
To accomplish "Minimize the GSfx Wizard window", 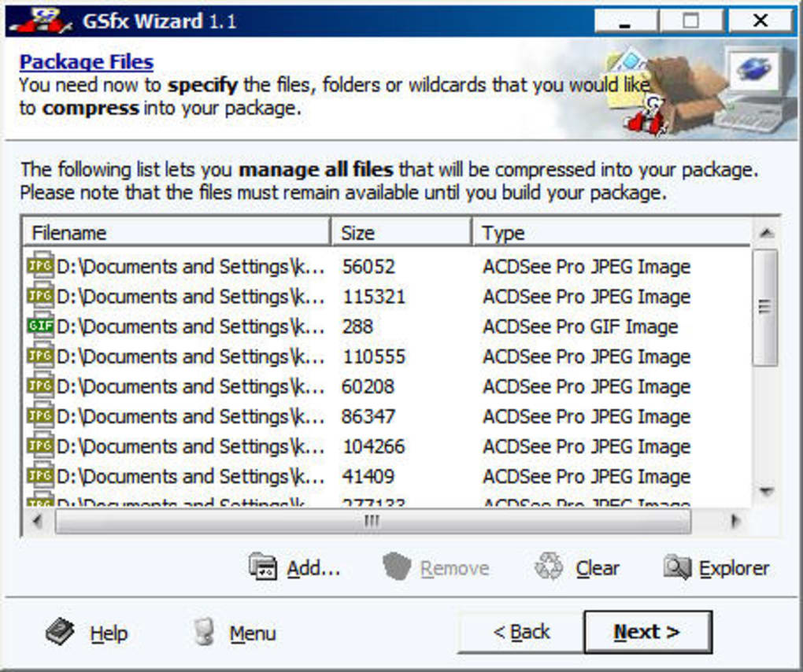I will [x=625, y=21].
